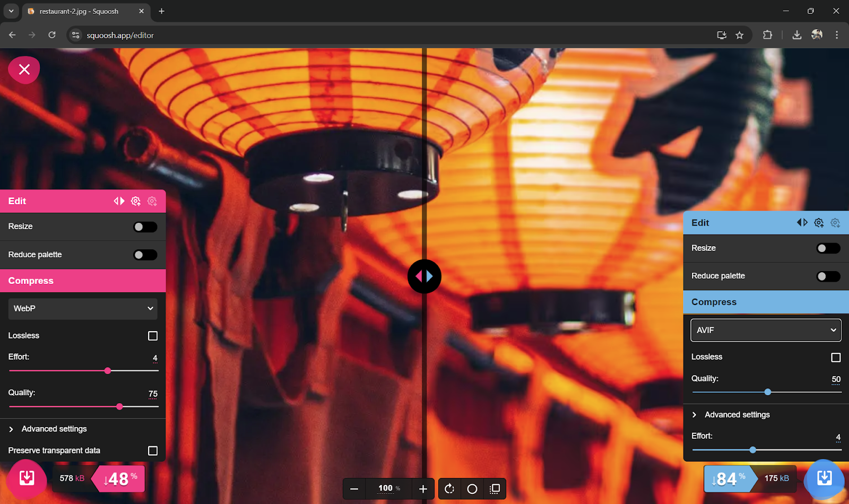
Task: Click the left Edit panel header
Action: pyautogui.click(x=83, y=201)
